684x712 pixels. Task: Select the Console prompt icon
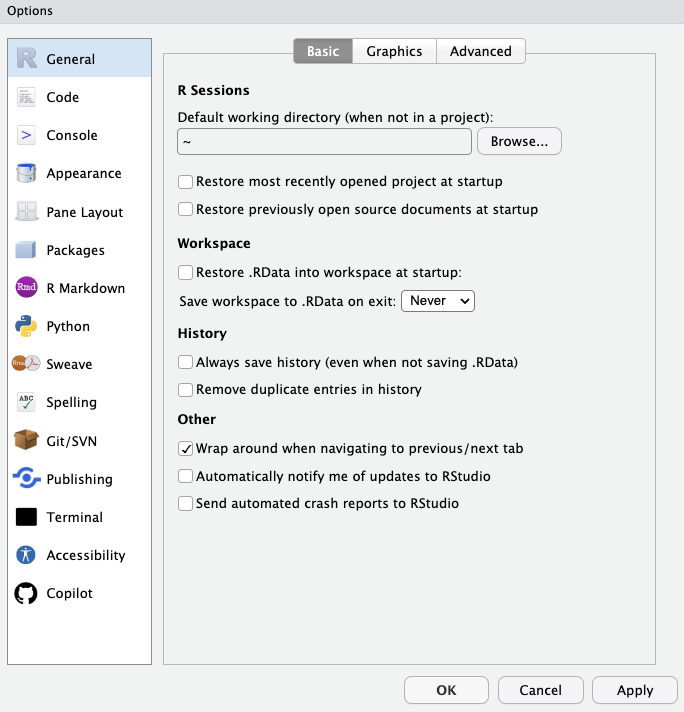[27, 135]
